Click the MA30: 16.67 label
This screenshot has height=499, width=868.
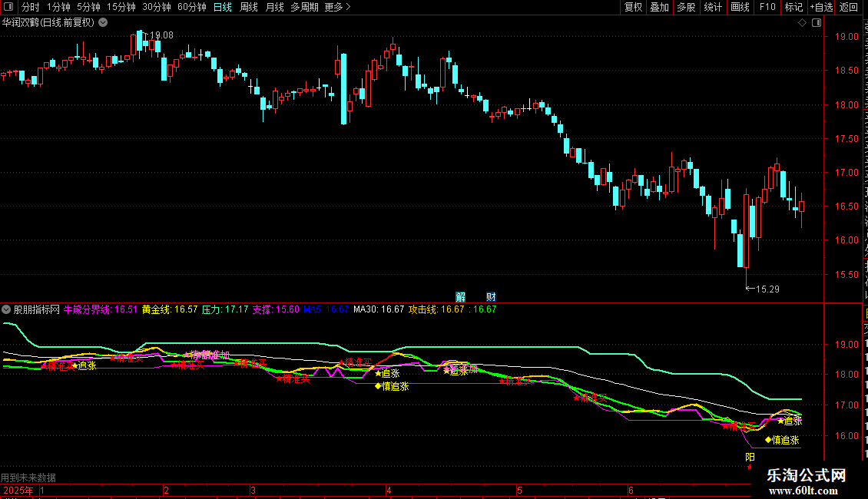coord(379,310)
